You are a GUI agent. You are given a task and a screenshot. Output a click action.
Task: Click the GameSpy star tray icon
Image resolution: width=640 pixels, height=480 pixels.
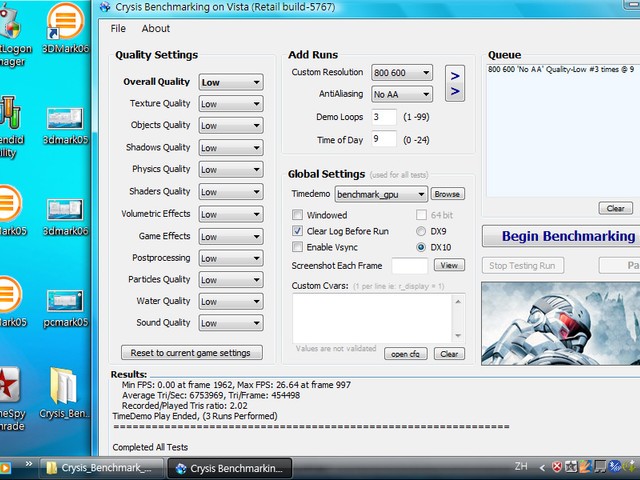click(571, 467)
